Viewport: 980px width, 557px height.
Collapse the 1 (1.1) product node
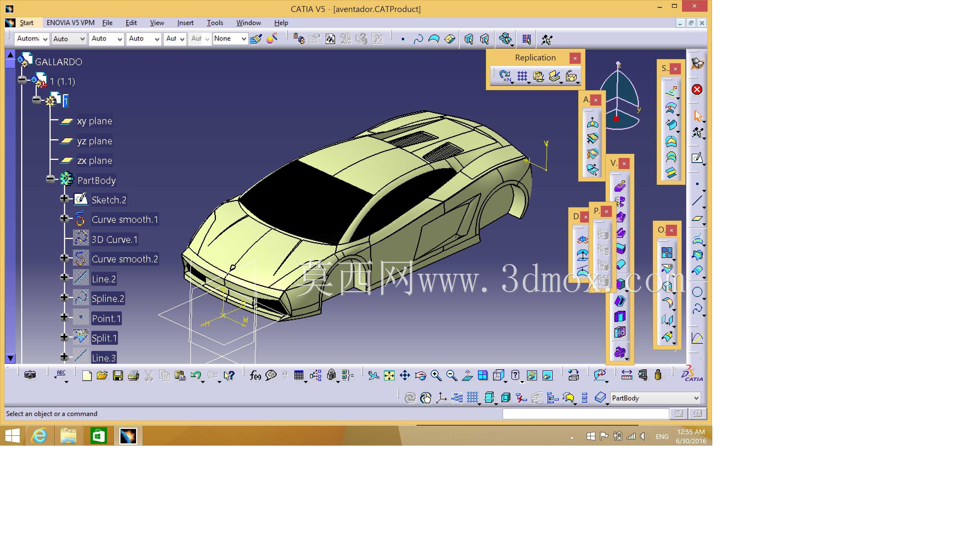22,80
